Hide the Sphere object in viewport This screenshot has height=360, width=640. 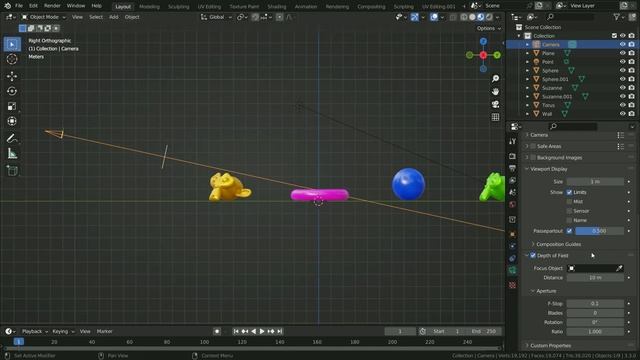[622, 70]
